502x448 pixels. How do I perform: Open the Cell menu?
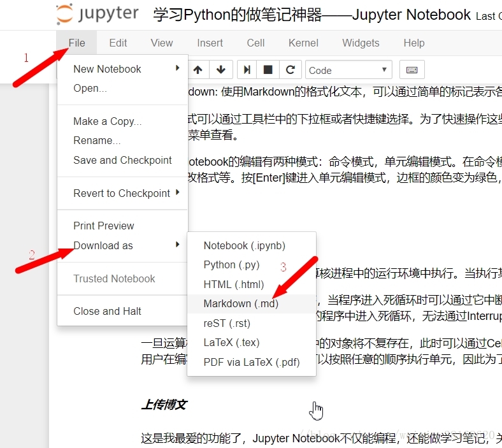(x=255, y=43)
